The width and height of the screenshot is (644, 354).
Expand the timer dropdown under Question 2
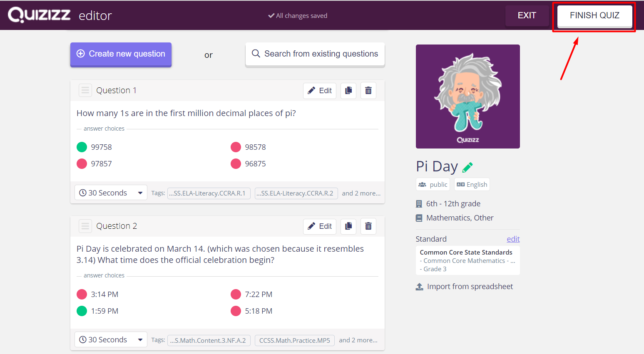tap(110, 339)
